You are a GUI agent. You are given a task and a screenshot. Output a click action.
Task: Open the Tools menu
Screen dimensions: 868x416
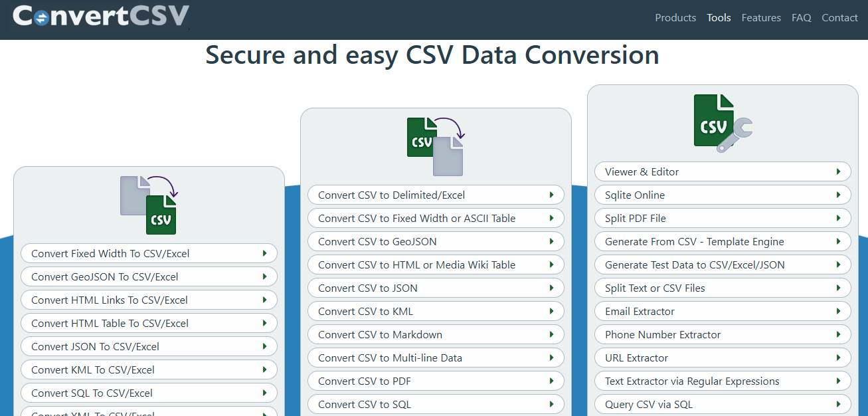coord(719,18)
